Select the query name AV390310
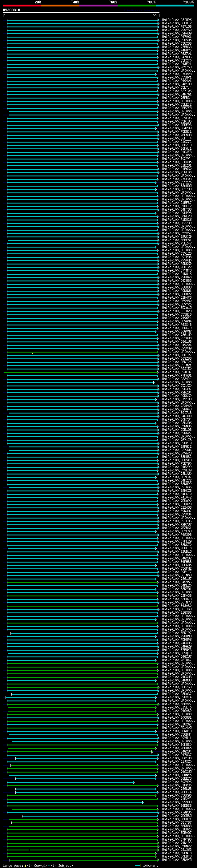Image resolution: width=197 pixels, height=868 pixels. [11, 10]
